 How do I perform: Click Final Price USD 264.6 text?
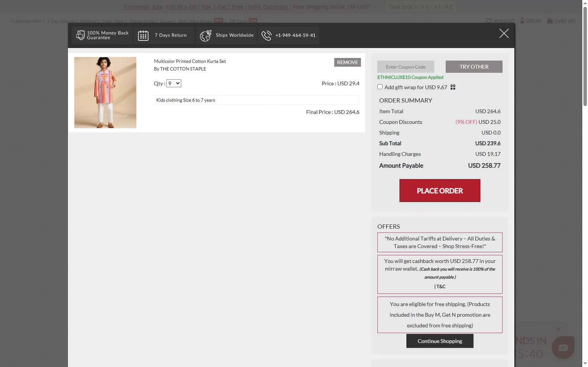click(333, 112)
